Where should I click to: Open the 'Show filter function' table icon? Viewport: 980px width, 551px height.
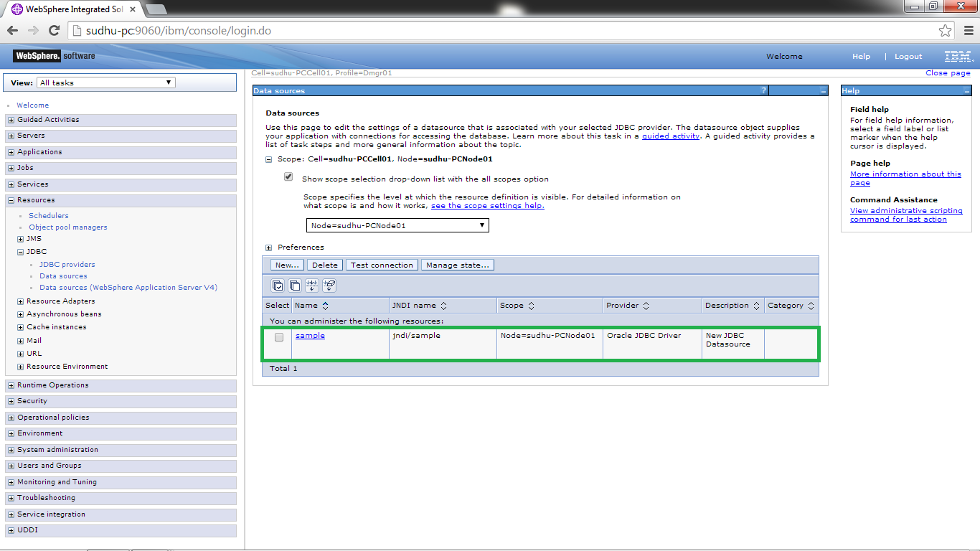(x=311, y=285)
